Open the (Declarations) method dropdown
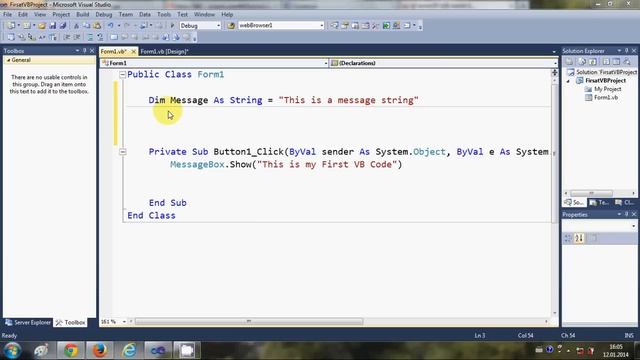This screenshot has width=640, height=360. (x=555, y=63)
